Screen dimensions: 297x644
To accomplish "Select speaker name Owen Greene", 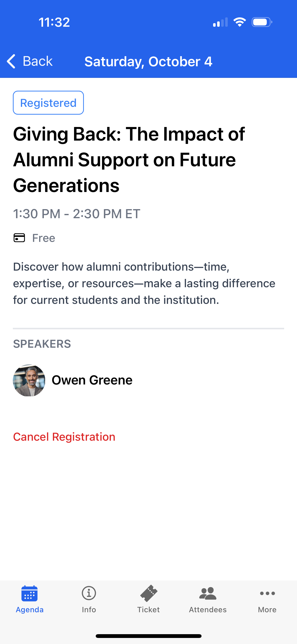I will 92,380.
